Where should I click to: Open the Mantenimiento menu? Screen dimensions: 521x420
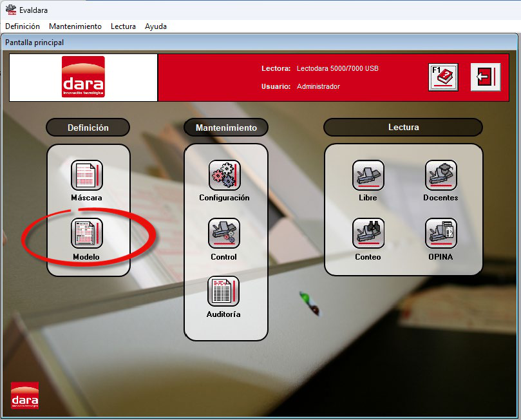[75, 26]
